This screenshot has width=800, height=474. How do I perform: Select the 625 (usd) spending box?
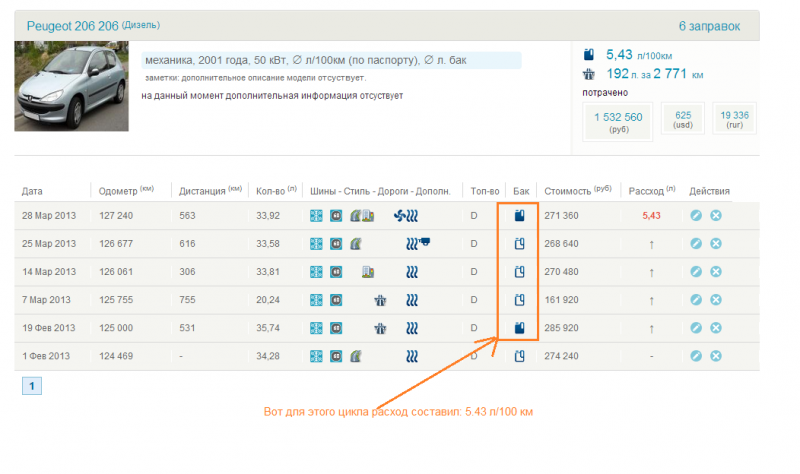(x=683, y=121)
